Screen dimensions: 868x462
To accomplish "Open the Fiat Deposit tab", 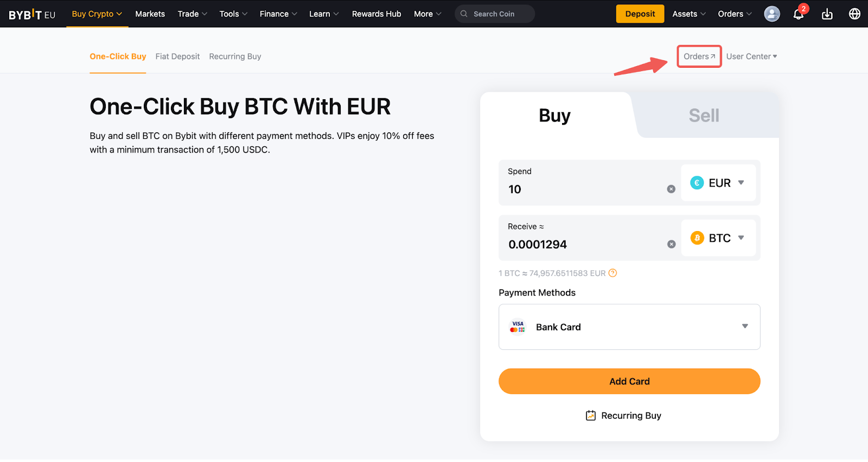I will pyautogui.click(x=177, y=56).
